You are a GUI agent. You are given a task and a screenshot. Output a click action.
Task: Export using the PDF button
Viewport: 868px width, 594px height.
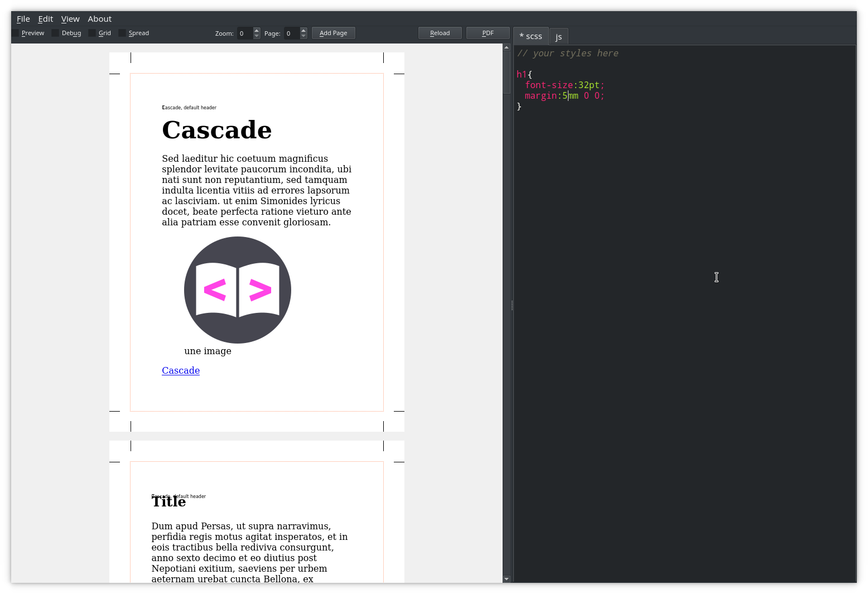coord(488,33)
